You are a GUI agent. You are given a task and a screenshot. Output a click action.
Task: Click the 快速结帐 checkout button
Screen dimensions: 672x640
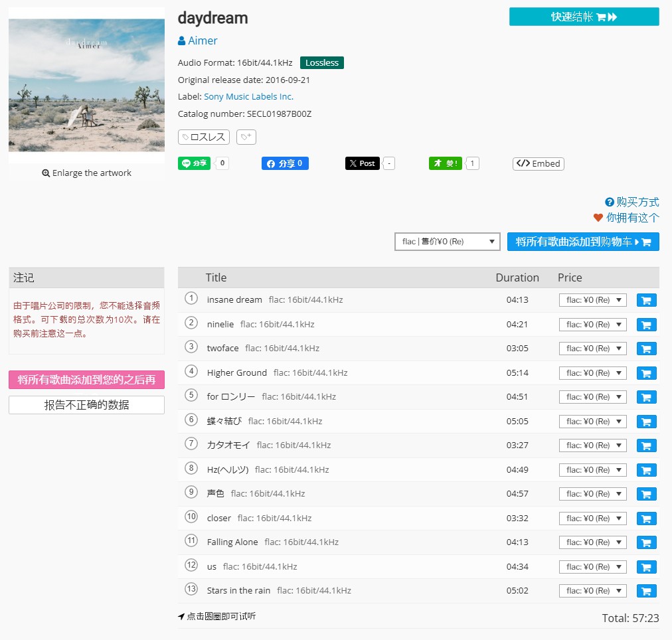pos(583,17)
